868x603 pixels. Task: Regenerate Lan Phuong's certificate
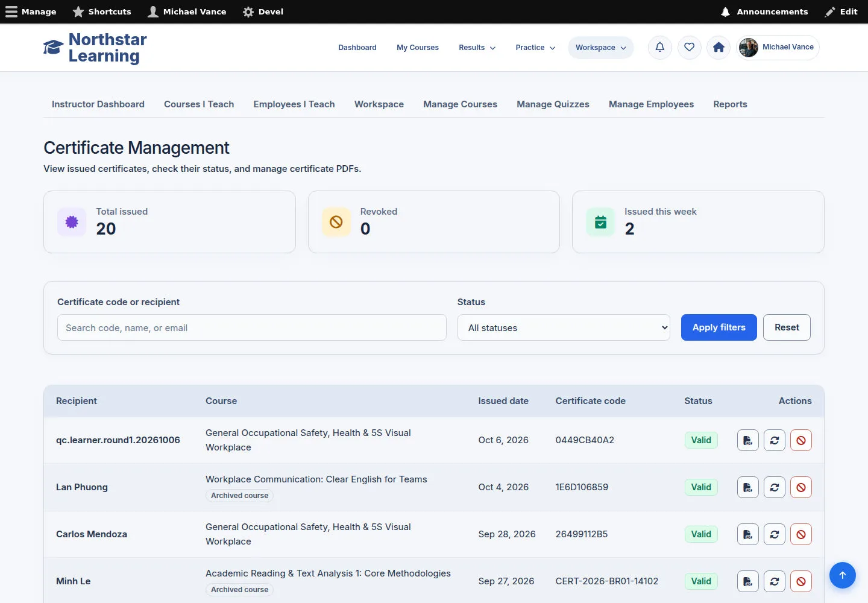[775, 487]
